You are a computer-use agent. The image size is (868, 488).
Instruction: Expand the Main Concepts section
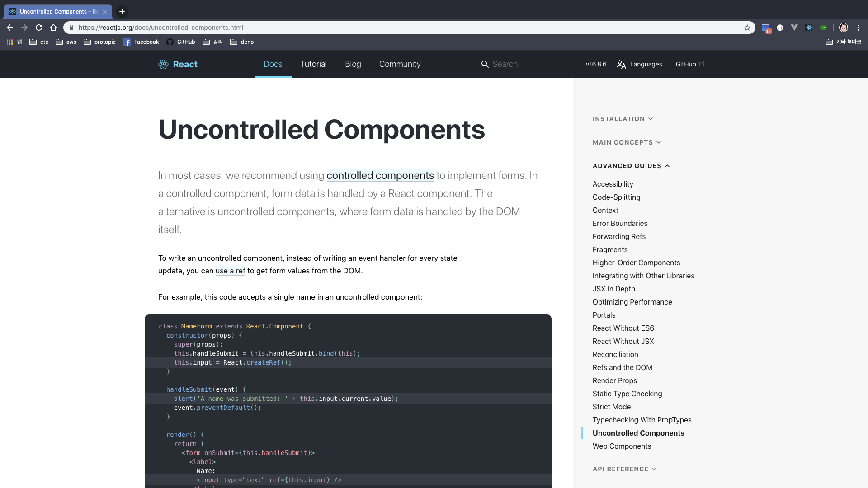[627, 142]
